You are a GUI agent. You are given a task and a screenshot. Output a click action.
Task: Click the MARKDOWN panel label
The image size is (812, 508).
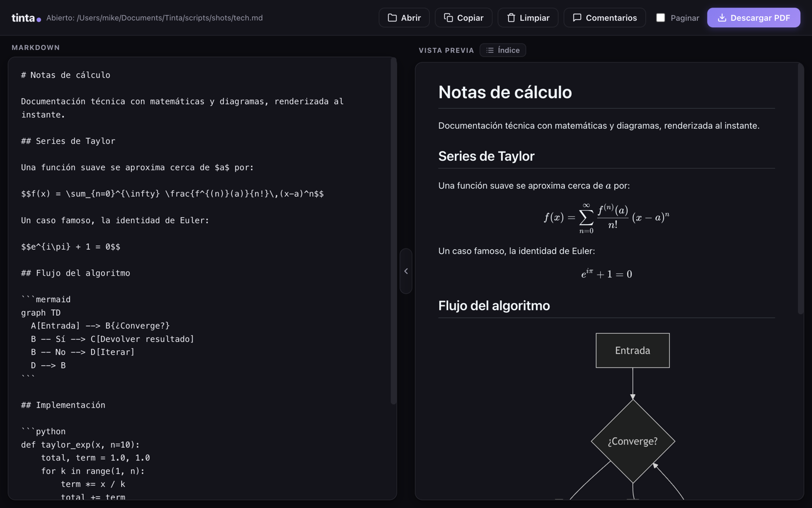pos(35,48)
